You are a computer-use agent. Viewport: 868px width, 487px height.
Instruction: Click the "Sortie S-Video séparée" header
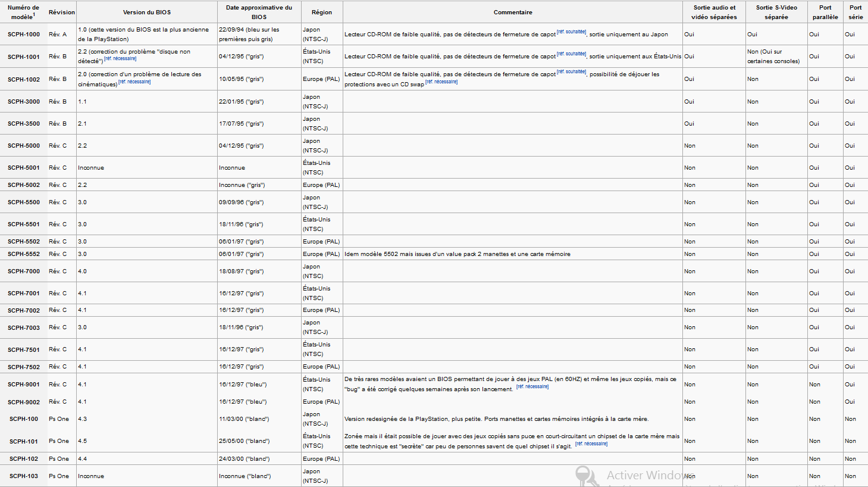776,12
